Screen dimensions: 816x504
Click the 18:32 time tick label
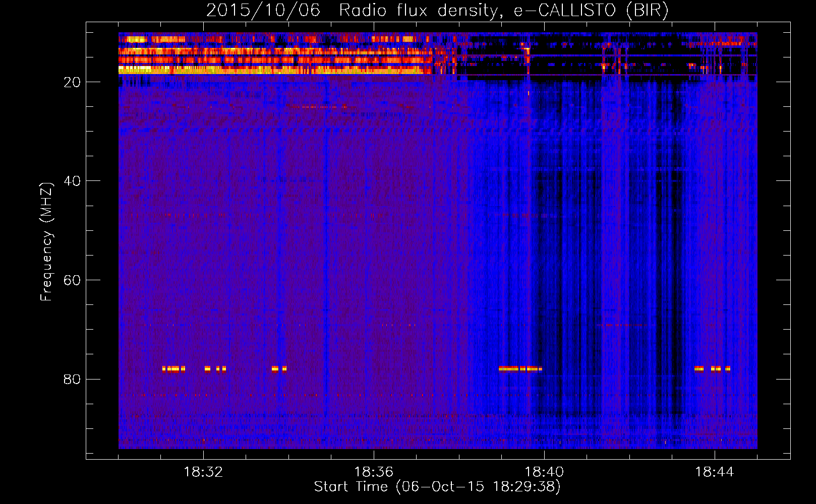203,472
